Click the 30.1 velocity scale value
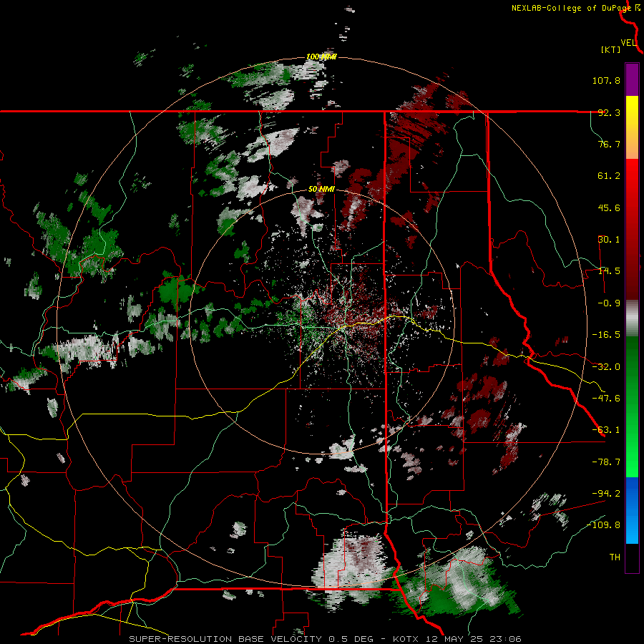This screenshot has width=644, height=644. tap(609, 240)
